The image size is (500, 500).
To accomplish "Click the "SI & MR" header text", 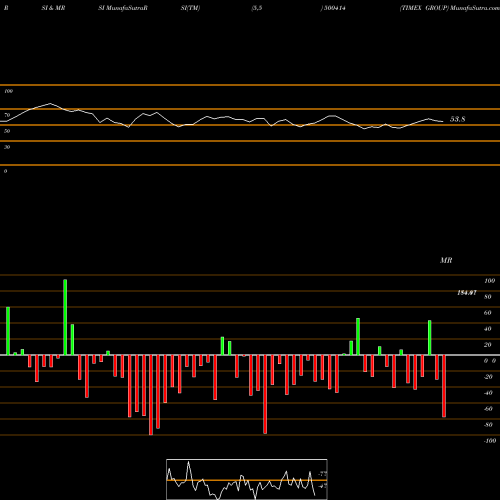I will click(x=53, y=8).
